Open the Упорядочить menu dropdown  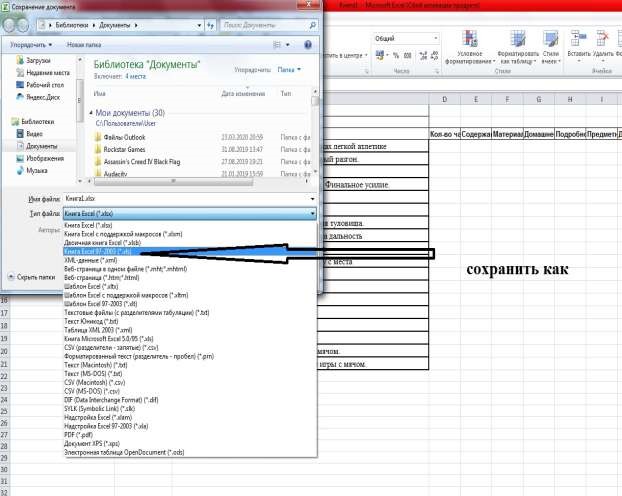tap(31, 45)
